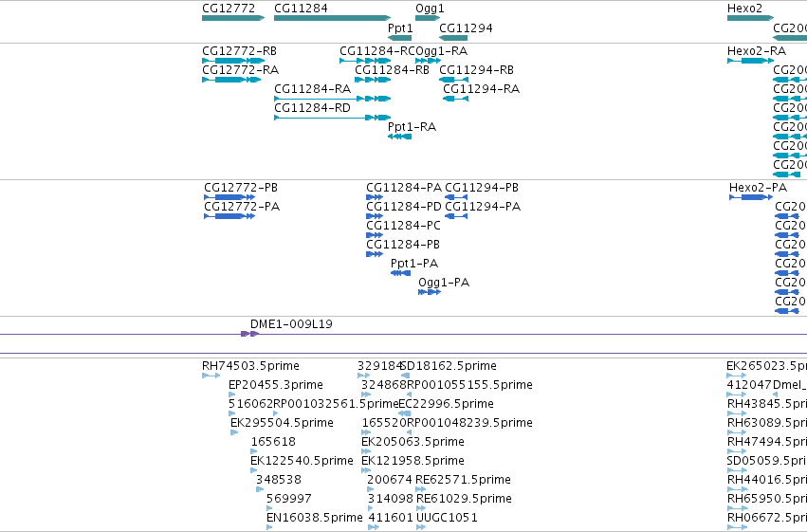The image size is (807, 532).
Task: Click EST SD18162.5prime
Action: pos(405,376)
